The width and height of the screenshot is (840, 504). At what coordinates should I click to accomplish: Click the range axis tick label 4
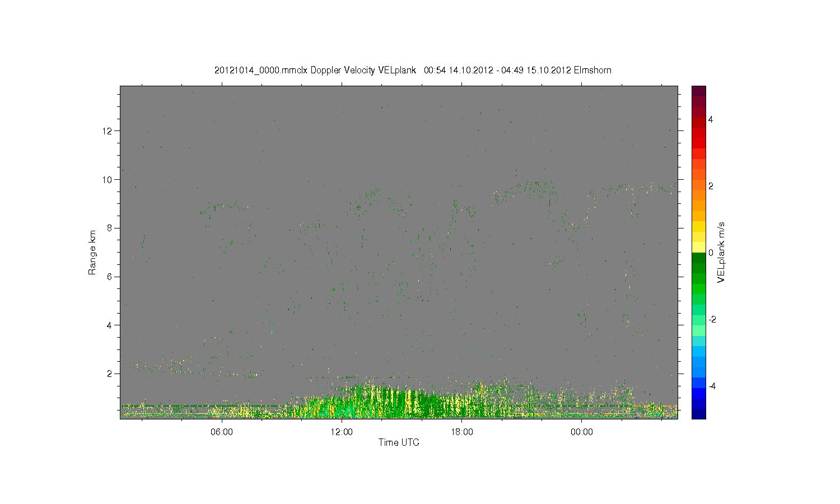point(109,325)
